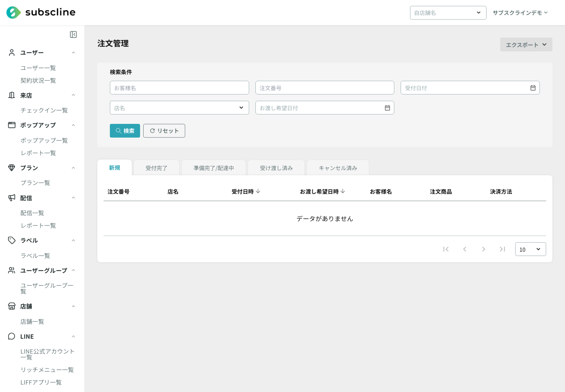Open 配信一覧 in the sidebar
Image resolution: width=565 pixels, height=392 pixels.
(32, 213)
